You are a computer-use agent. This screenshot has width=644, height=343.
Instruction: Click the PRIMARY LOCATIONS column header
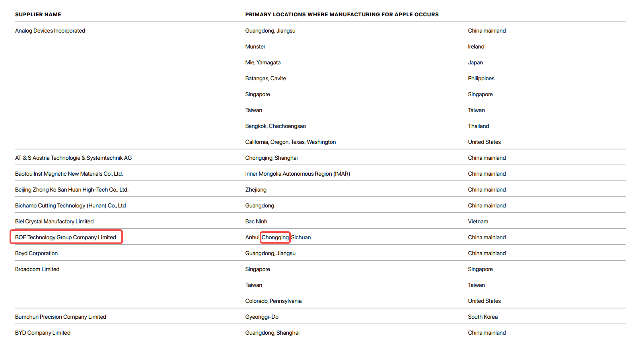(x=342, y=14)
